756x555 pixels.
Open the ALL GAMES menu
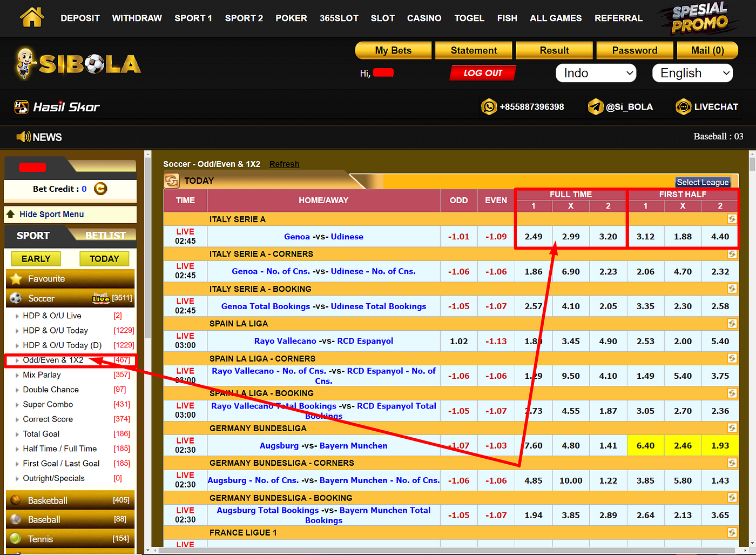tap(556, 18)
